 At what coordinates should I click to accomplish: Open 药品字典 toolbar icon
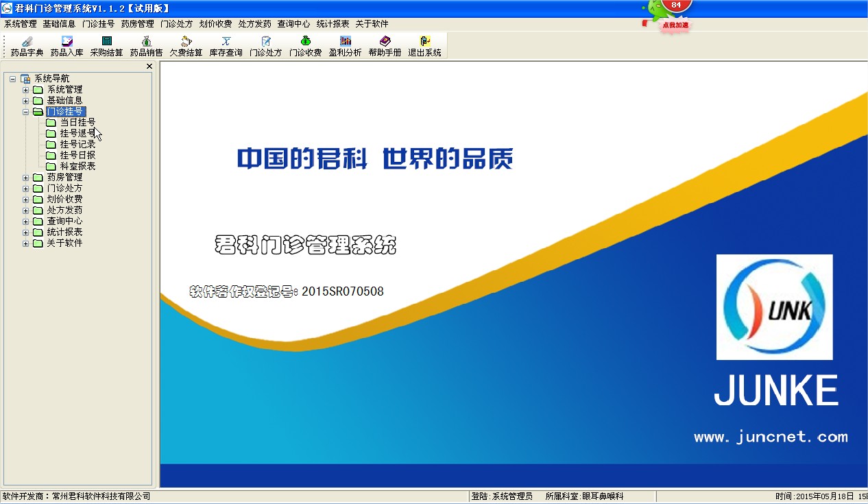27,46
